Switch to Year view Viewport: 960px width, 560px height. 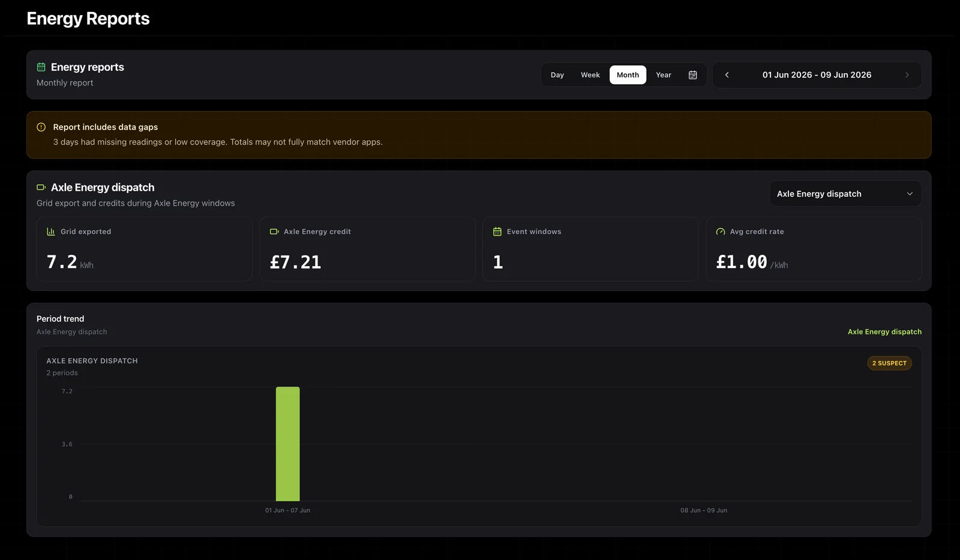[x=664, y=75]
